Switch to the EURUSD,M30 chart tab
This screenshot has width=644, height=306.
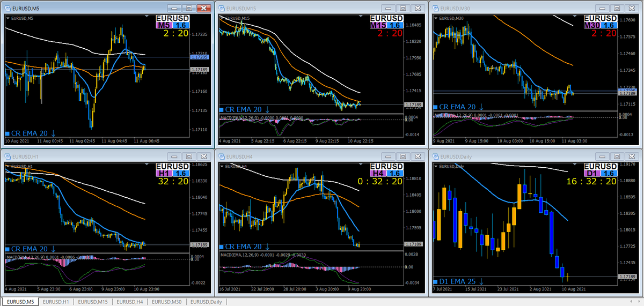click(167, 302)
